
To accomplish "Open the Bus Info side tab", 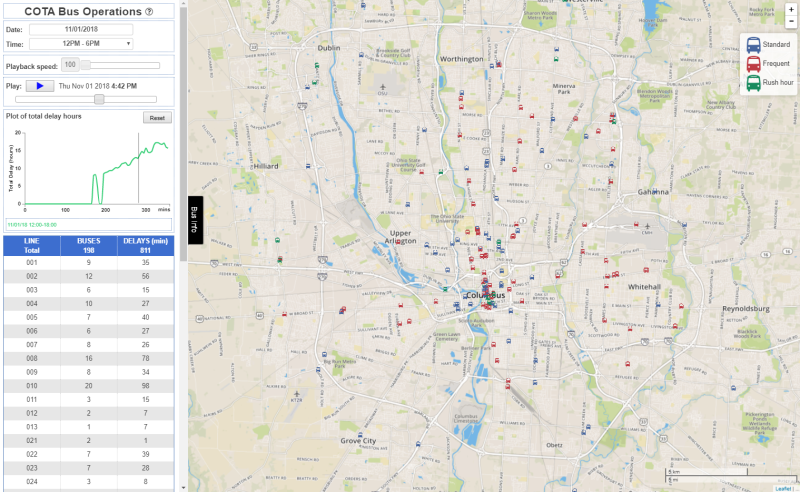I will (195, 220).
